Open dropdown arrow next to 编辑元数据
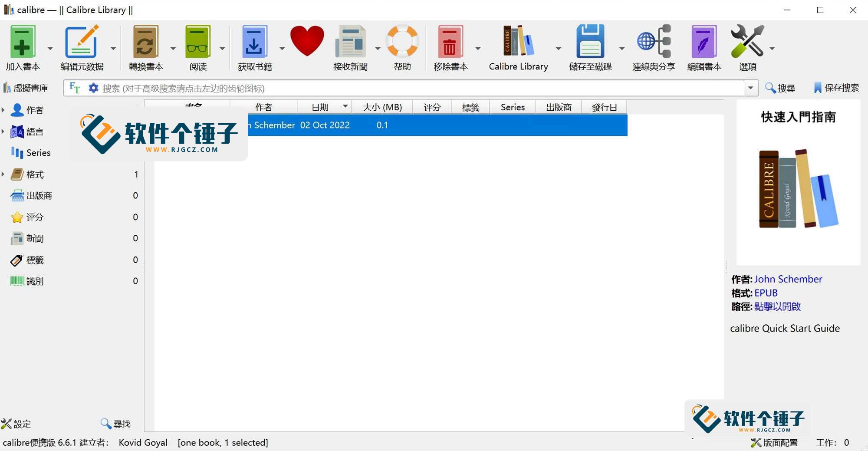Viewport: 868px width, 451px height. [x=113, y=48]
